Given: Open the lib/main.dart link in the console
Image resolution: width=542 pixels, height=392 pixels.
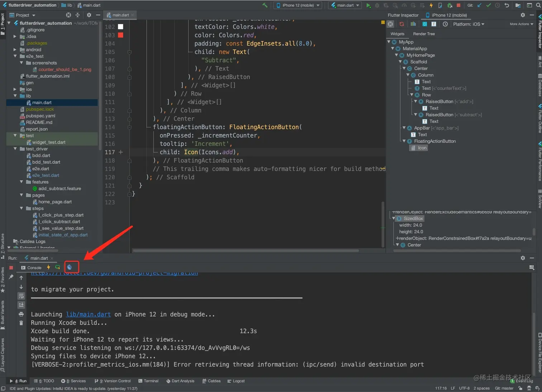Looking at the screenshot, I should [89, 314].
